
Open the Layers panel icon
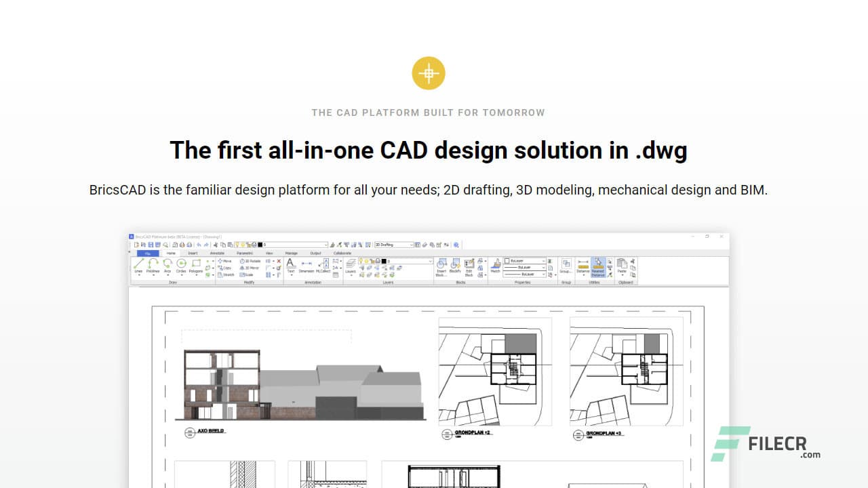(x=351, y=266)
